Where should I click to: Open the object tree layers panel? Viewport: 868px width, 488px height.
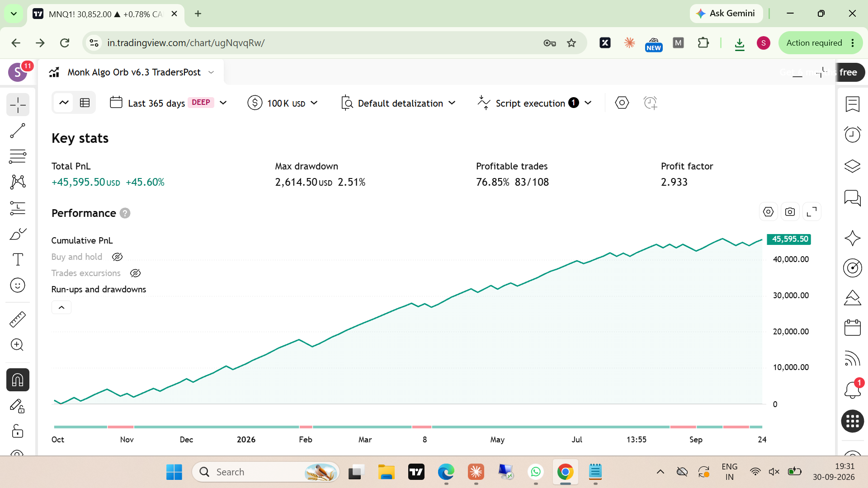[x=853, y=166]
